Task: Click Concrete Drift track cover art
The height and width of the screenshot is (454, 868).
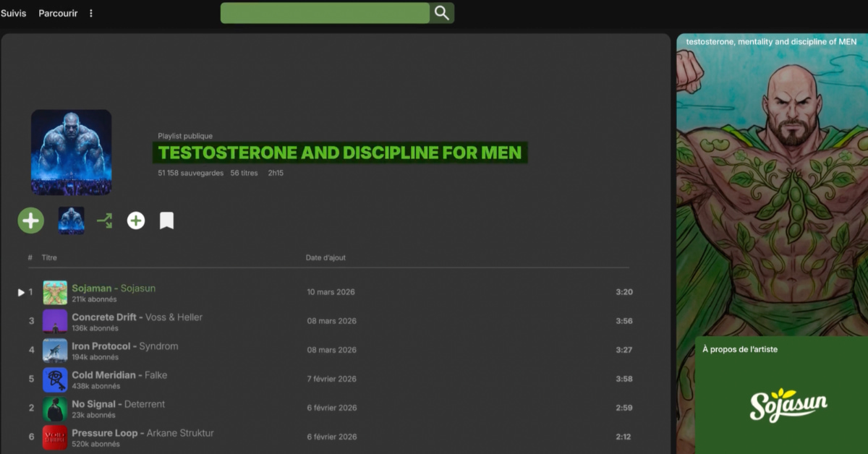Action: tap(55, 322)
